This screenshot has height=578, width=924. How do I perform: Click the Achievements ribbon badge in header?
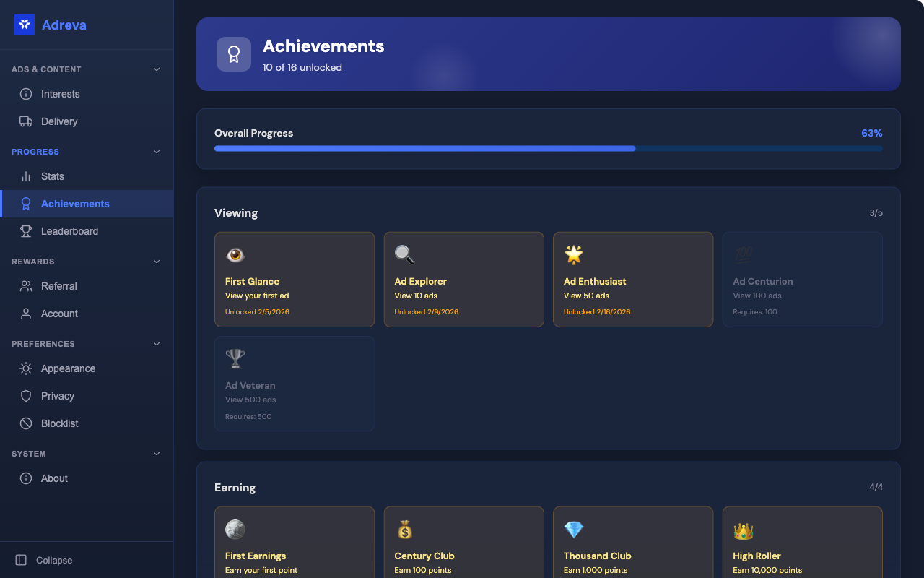(234, 54)
